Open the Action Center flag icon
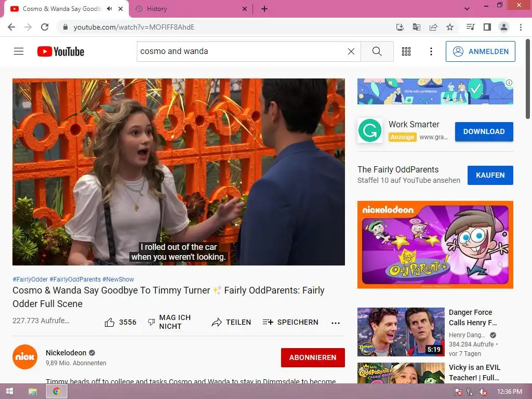This screenshot has width=532, height=399. tap(458, 392)
